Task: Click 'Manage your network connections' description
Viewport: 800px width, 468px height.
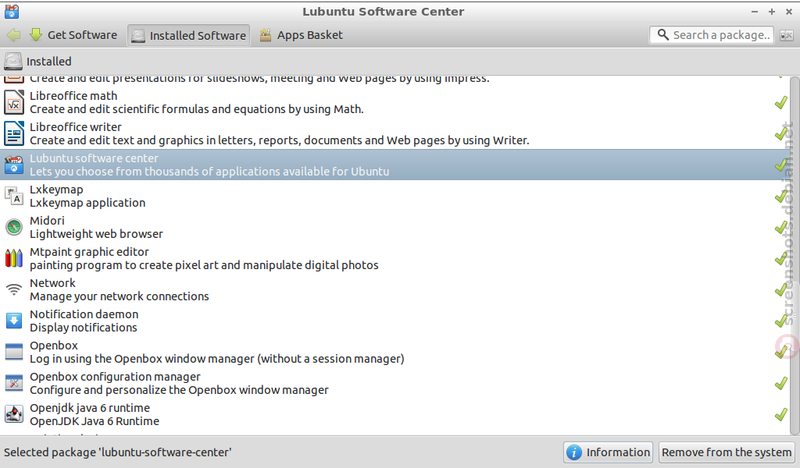Action: (x=119, y=297)
